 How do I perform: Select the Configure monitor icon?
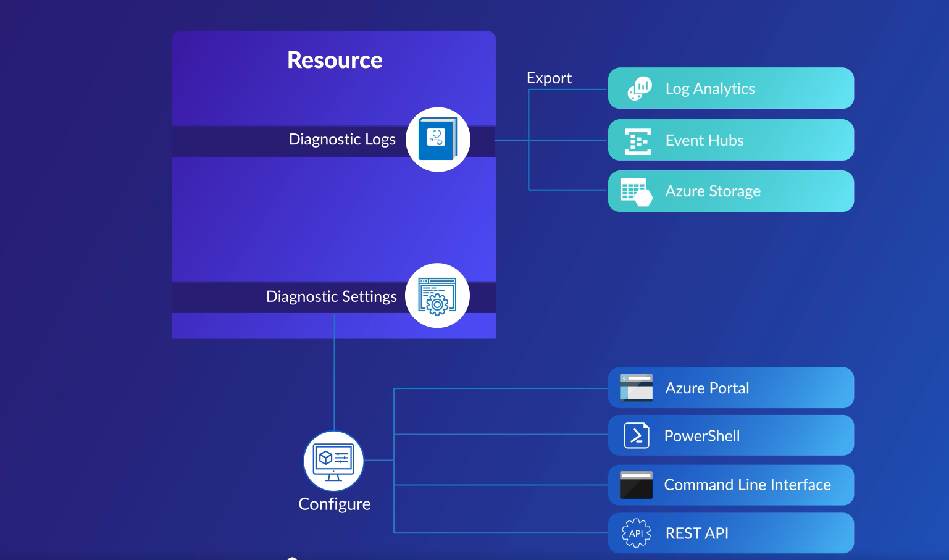pyautogui.click(x=333, y=461)
